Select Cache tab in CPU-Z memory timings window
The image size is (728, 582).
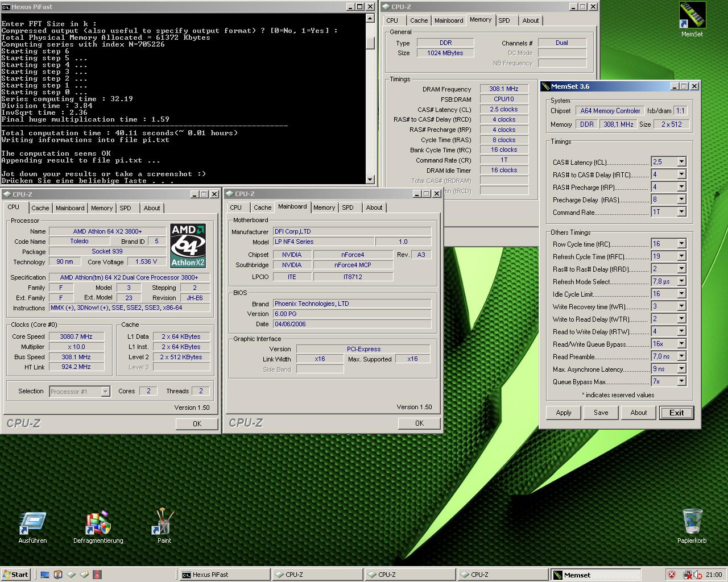(419, 20)
